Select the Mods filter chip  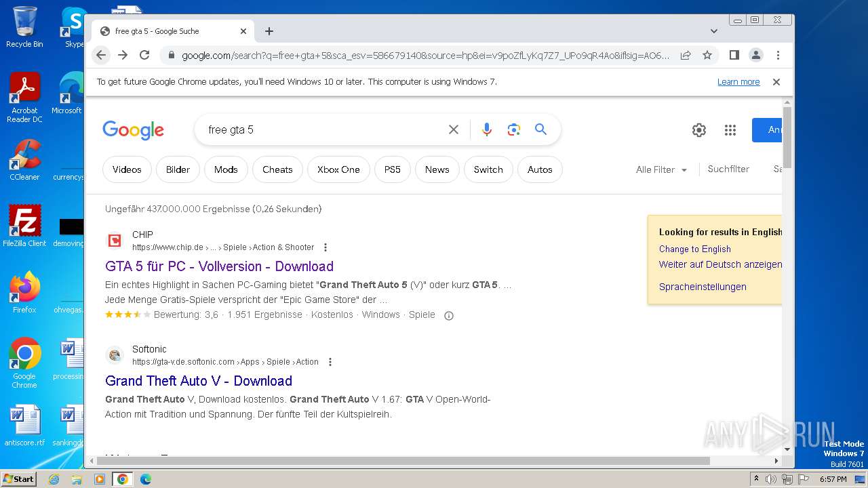226,169
